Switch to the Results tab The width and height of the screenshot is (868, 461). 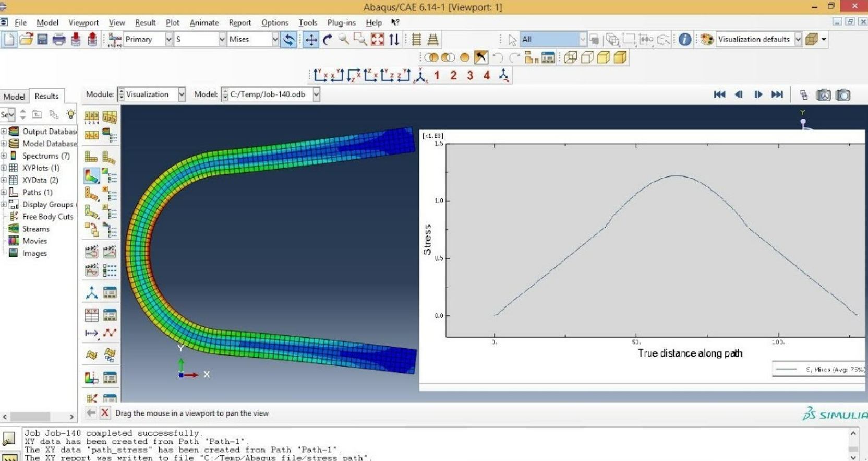click(46, 96)
